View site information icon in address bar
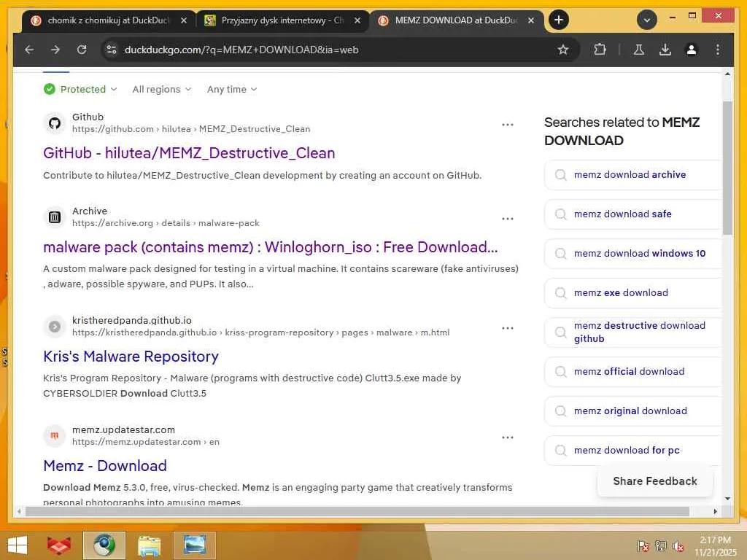747x560 pixels. point(112,50)
